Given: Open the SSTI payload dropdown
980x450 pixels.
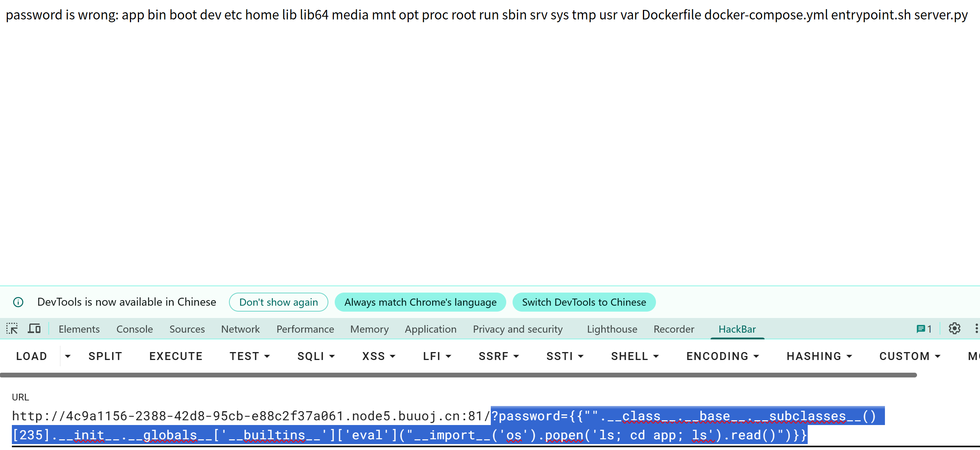Looking at the screenshot, I should click(x=564, y=356).
